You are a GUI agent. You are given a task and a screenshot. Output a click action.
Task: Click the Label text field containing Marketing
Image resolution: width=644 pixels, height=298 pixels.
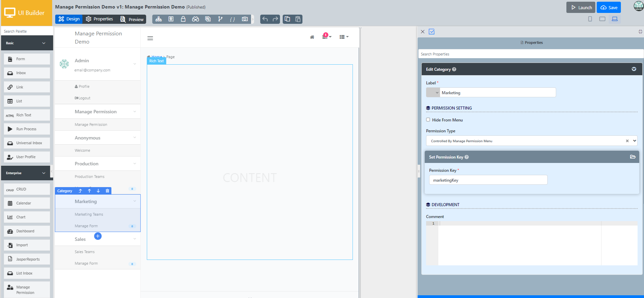[498, 93]
